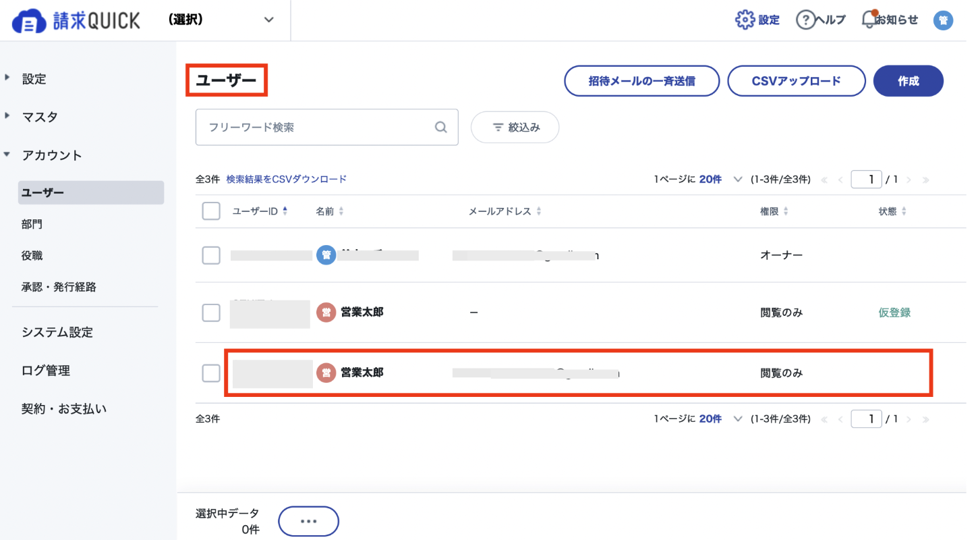Click 検索結果をCSVダウンロード link

click(287, 180)
